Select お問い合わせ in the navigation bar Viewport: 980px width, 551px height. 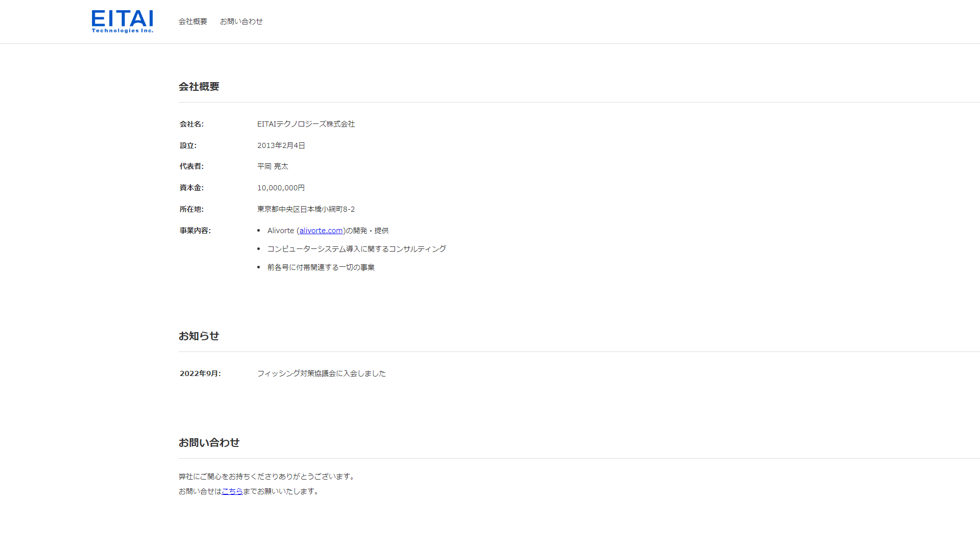241,21
